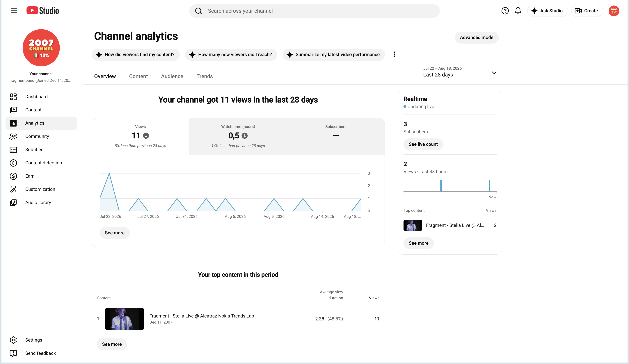This screenshot has height=364, width=629.
Task: Ask 'How many new viewers did I reach?'
Action: click(x=231, y=54)
